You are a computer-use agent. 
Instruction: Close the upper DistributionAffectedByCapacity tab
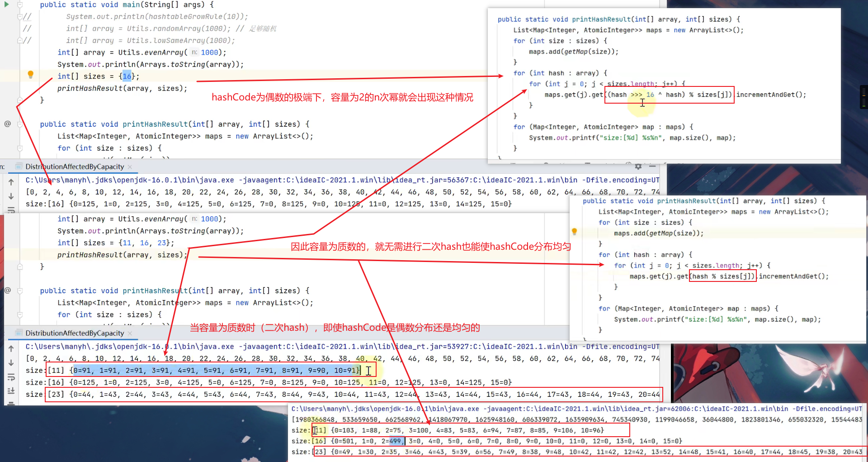[x=130, y=167]
